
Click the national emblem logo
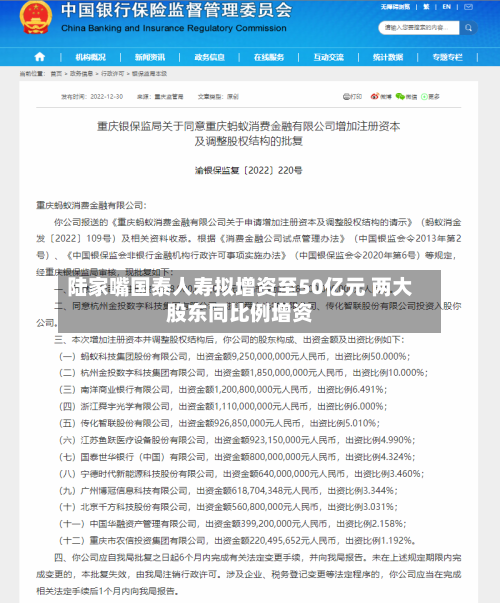(35, 18)
